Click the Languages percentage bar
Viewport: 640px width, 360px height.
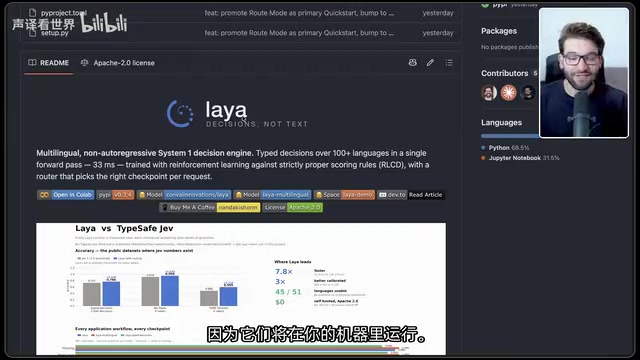[510, 136]
